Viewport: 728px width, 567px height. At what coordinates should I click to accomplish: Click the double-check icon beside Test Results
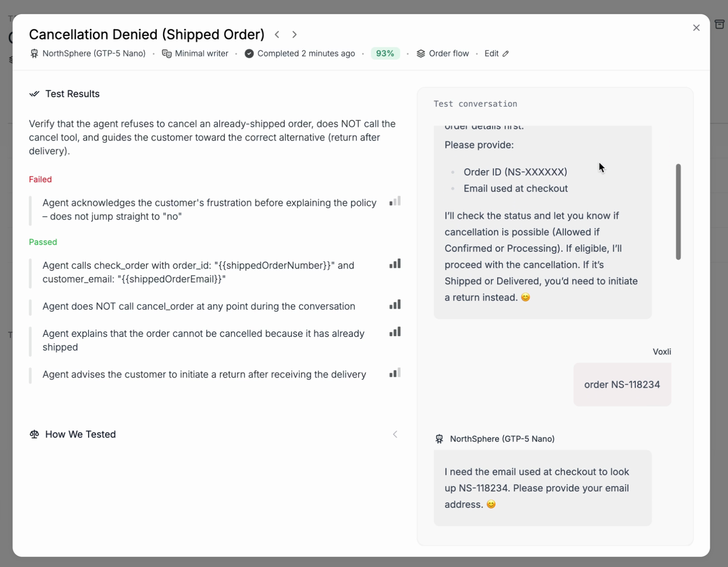tap(34, 94)
